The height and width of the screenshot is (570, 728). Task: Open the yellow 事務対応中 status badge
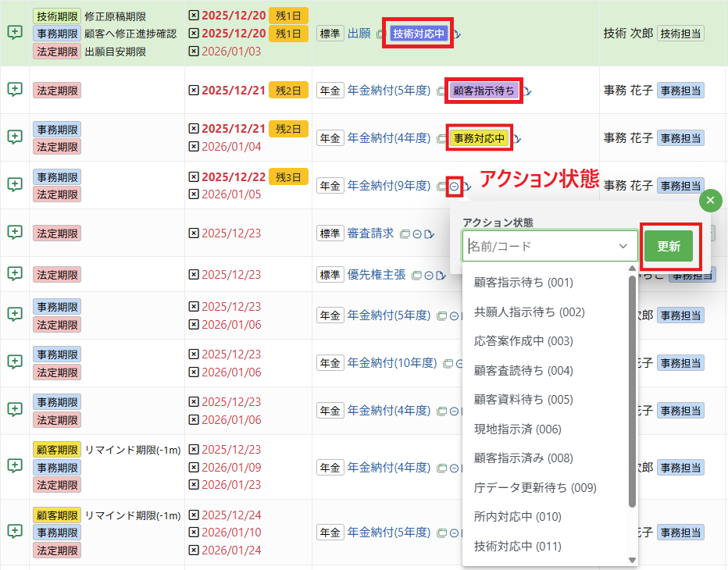(479, 138)
